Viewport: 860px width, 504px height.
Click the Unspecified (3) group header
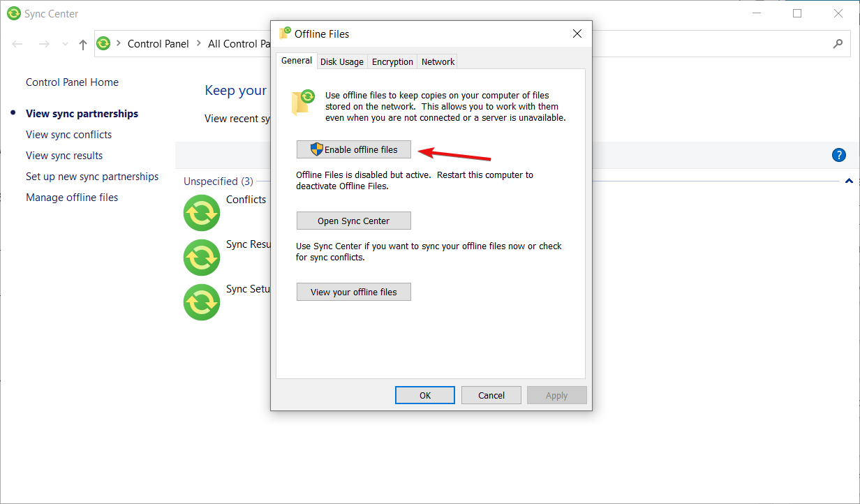pos(218,181)
